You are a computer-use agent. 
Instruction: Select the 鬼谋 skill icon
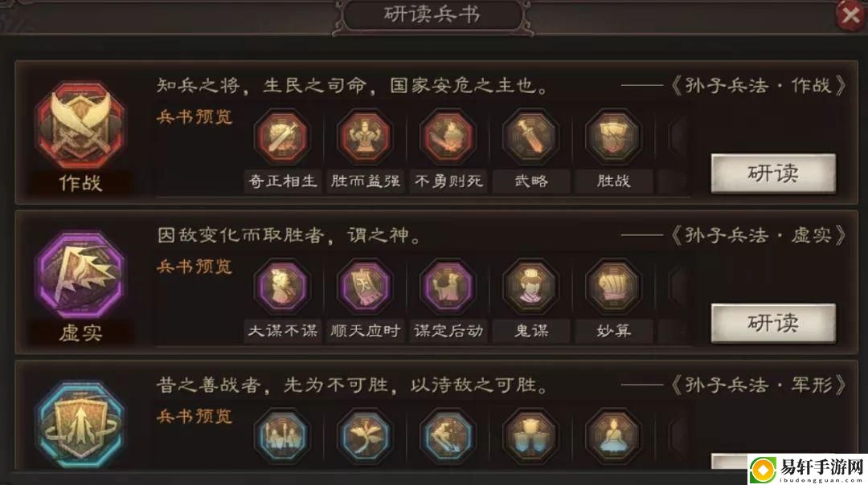[530, 287]
